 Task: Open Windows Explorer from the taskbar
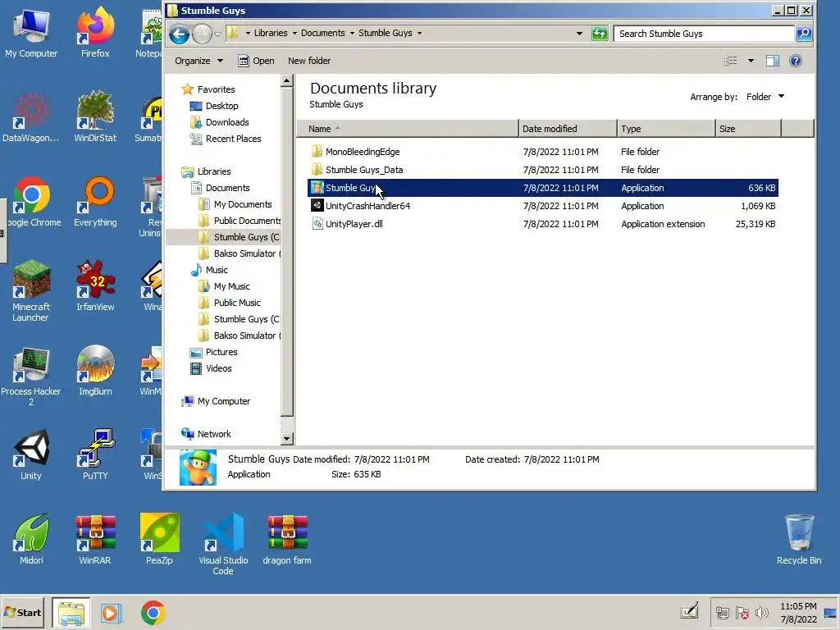[71, 612]
